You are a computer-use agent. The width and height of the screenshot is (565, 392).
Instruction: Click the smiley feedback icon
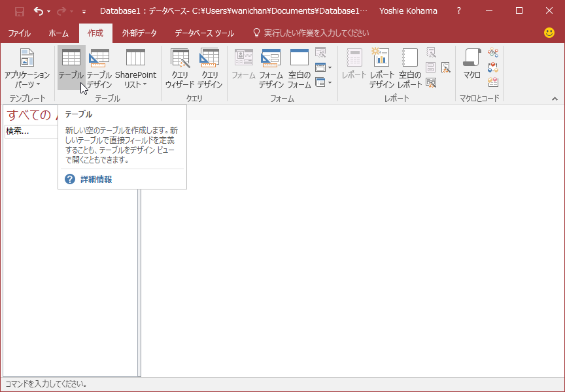point(549,33)
